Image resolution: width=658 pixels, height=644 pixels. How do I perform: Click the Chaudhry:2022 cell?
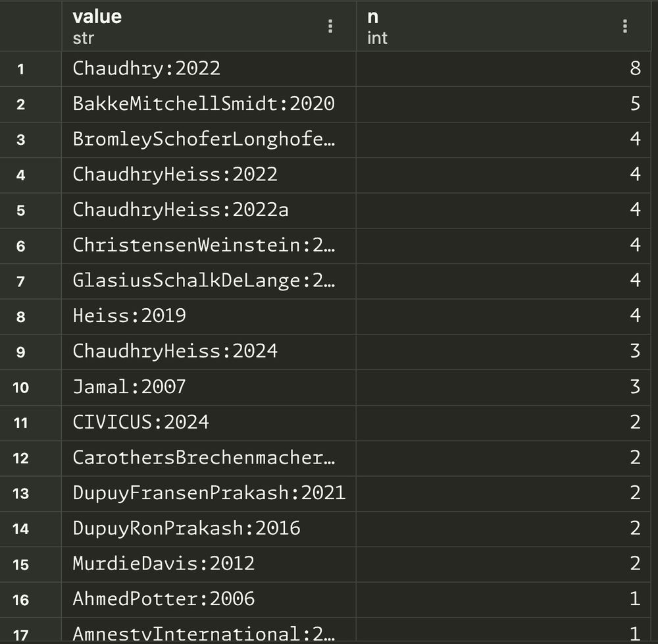[209, 69]
